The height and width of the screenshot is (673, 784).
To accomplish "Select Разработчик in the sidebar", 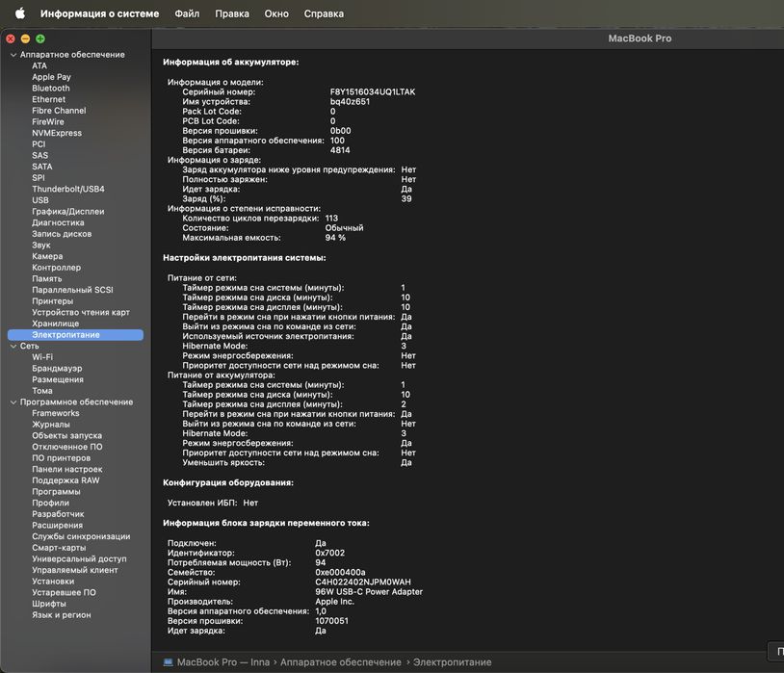I will click(59, 514).
